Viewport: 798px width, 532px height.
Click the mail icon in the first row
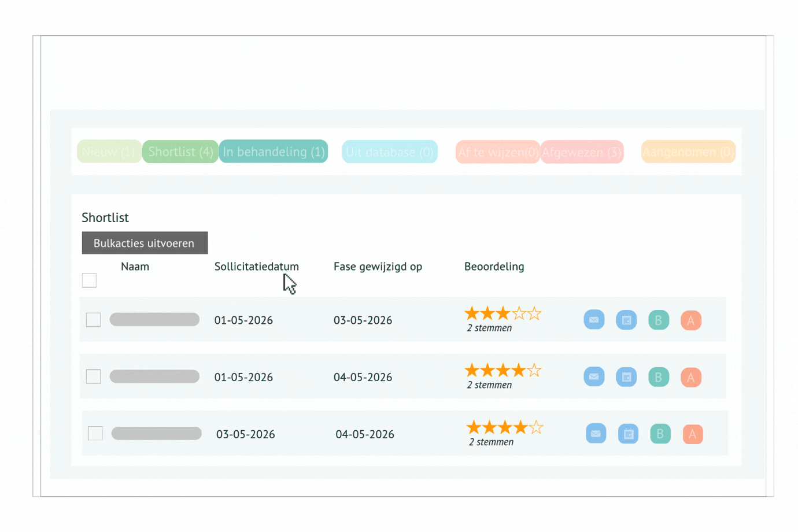click(x=594, y=320)
